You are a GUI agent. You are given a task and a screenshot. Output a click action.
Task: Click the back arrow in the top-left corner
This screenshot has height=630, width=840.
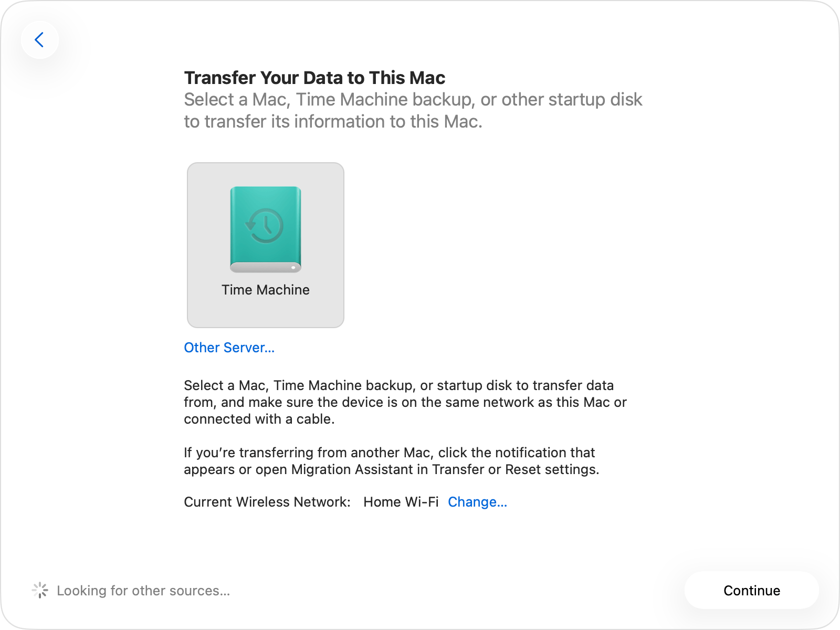coord(40,40)
